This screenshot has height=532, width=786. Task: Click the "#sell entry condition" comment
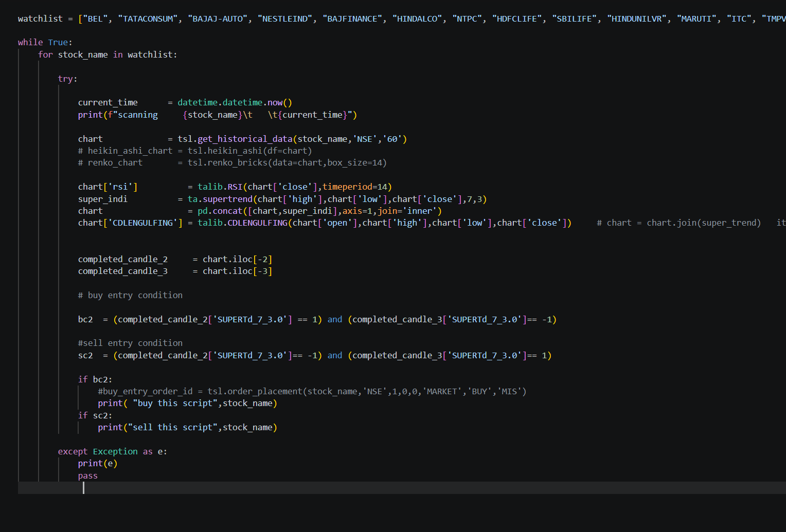(130, 343)
